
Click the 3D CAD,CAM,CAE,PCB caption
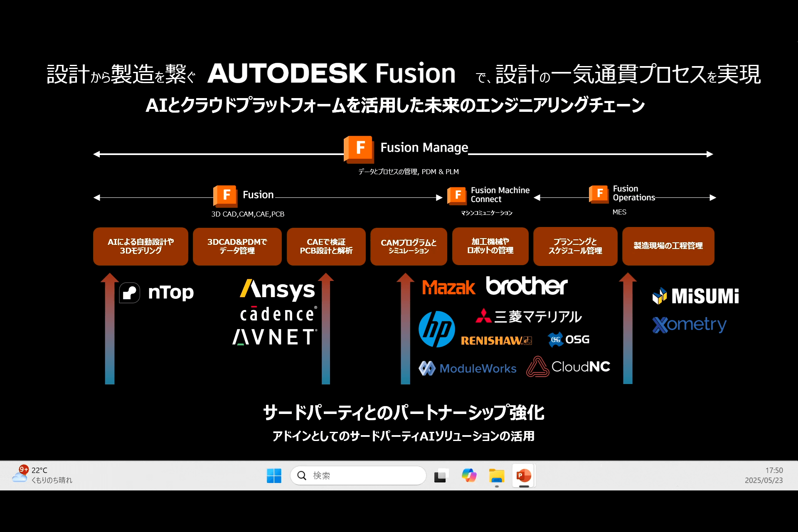[x=248, y=214]
